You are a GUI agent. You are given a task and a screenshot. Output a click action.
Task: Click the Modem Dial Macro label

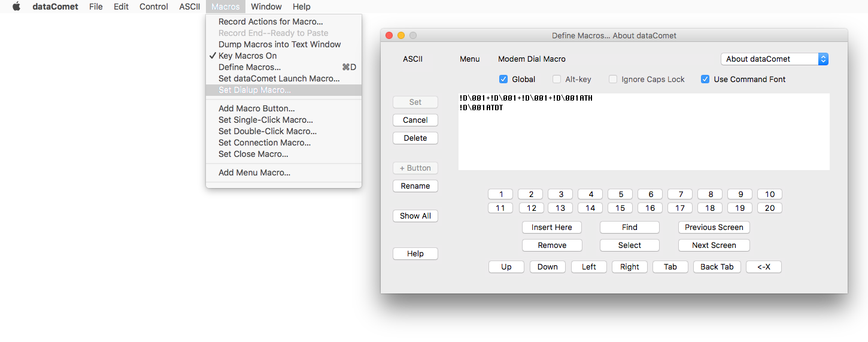tap(532, 59)
